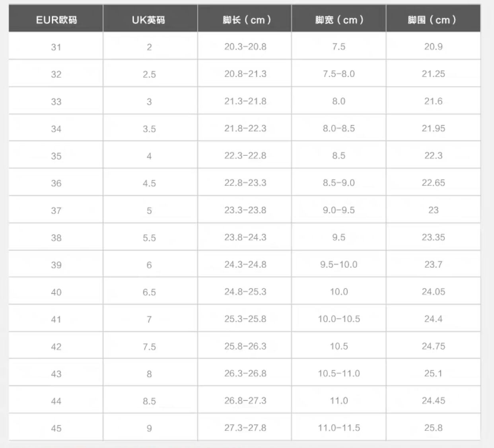494x448 pixels.
Task: Select the 脚宽 (cm) column header
Action: pos(339,20)
